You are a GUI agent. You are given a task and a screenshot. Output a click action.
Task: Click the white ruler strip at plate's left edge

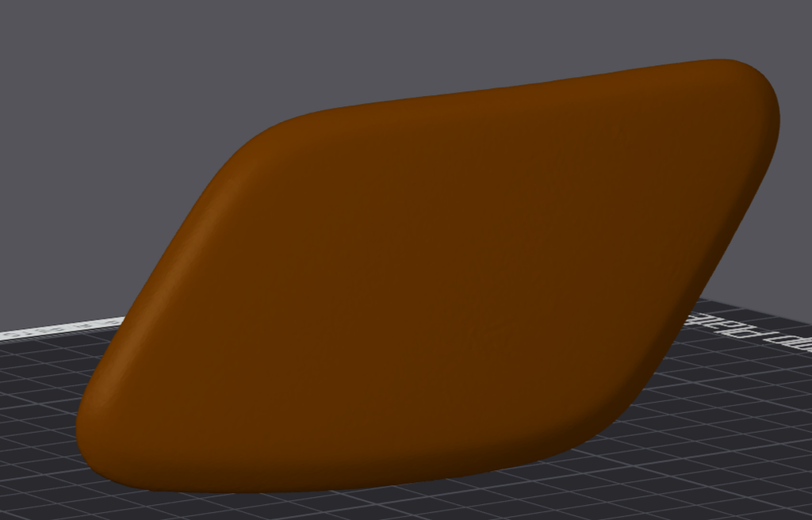point(63,327)
